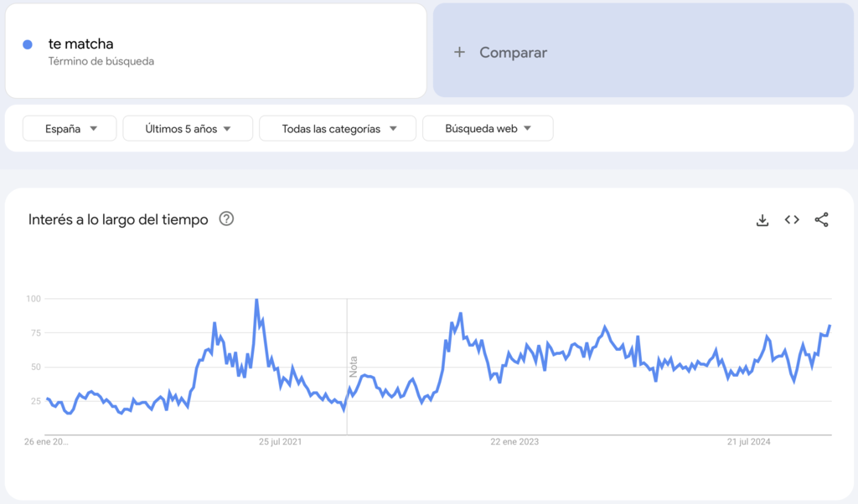Image resolution: width=858 pixels, height=504 pixels.
Task: Expand the 'Últimos 5 años' time range selector
Action: tap(187, 128)
